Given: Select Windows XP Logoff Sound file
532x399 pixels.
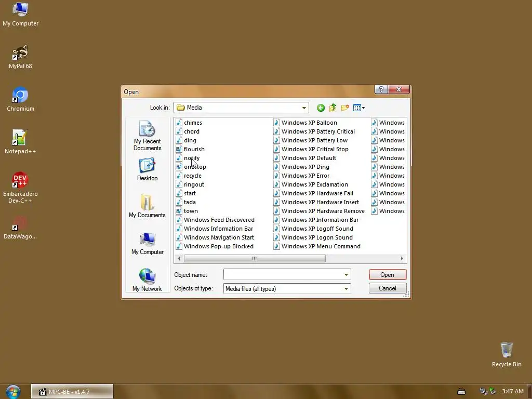Looking at the screenshot, I should pyautogui.click(x=313, y=229).
